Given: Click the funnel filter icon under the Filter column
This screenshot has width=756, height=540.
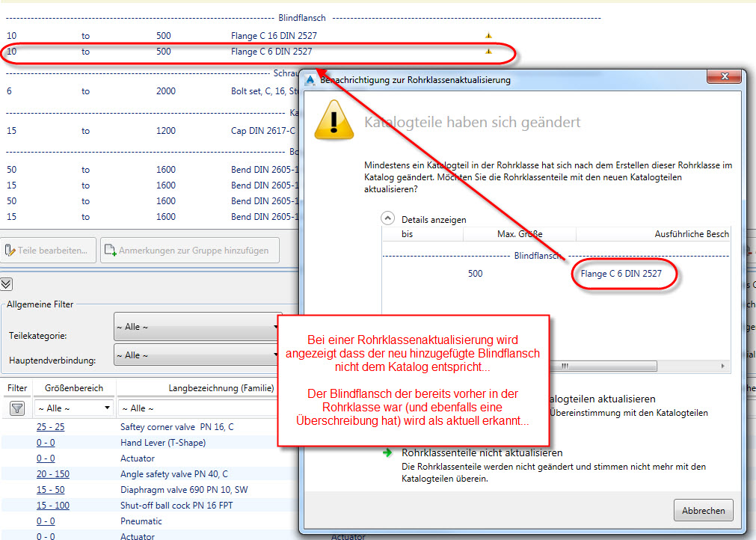Looking at the screenshot, I should point(17,408).
